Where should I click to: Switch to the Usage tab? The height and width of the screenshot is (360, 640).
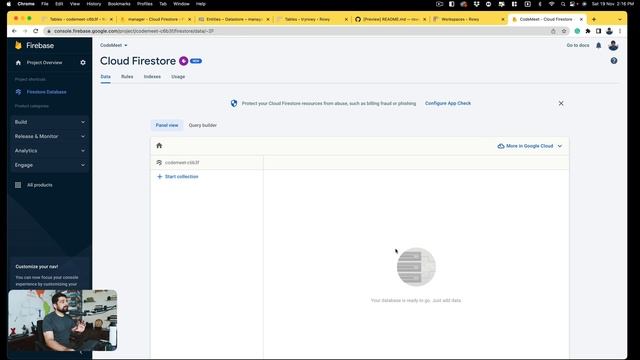point(178,77)
